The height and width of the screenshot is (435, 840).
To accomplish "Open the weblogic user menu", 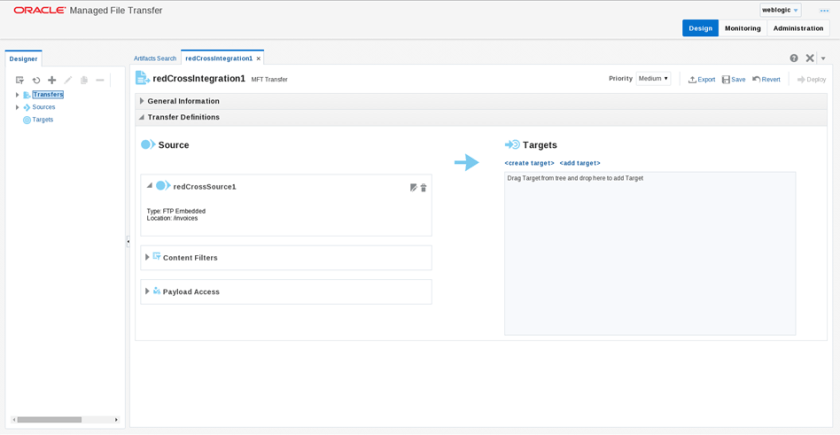I will pos(780,10).
